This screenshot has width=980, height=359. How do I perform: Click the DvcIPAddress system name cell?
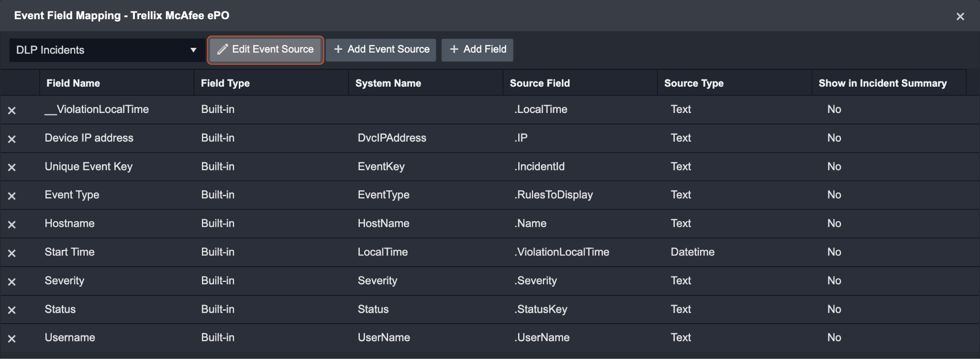[x=392, y=138]
